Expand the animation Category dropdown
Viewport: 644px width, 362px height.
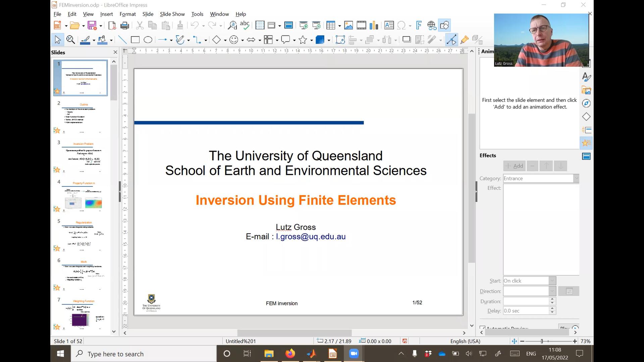(576, 178)
